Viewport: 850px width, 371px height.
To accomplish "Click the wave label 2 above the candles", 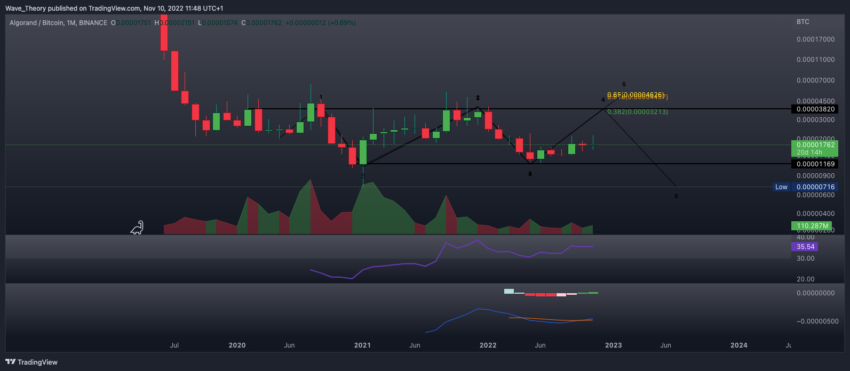I will tap(478, 98).
